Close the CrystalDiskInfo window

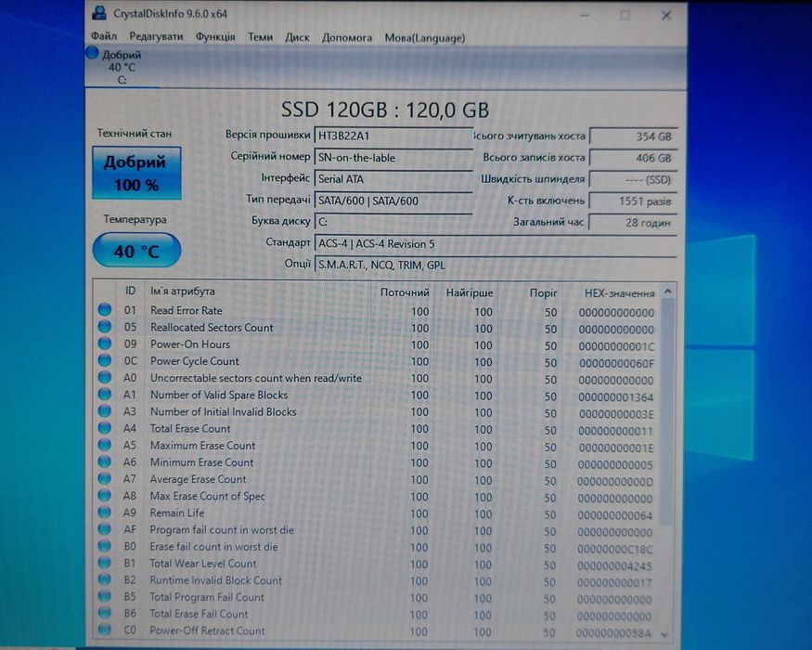click(x=666, y=16)
